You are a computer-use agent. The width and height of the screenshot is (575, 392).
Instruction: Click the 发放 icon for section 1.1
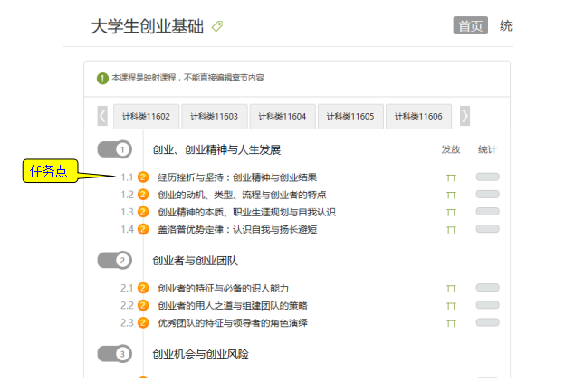(451, 177)
